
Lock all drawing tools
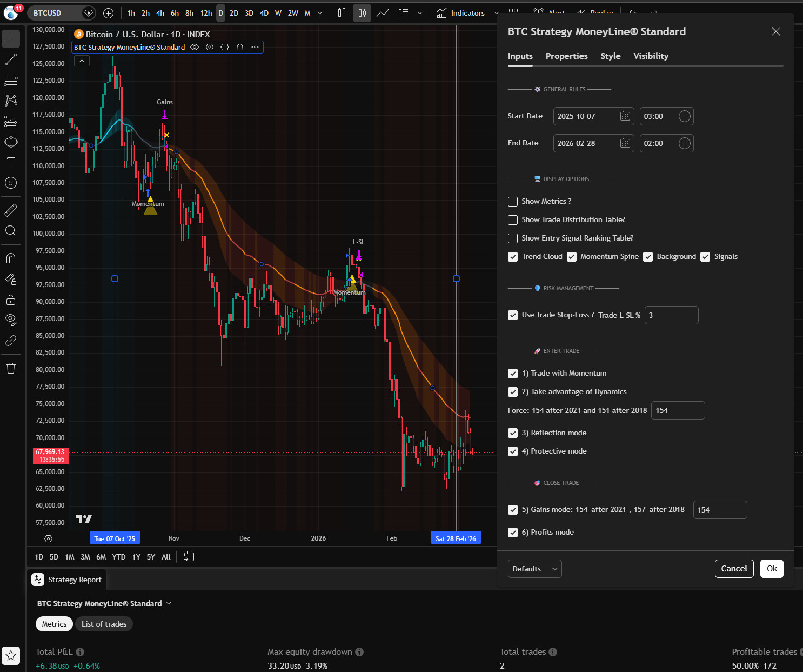tap(11, 300)
